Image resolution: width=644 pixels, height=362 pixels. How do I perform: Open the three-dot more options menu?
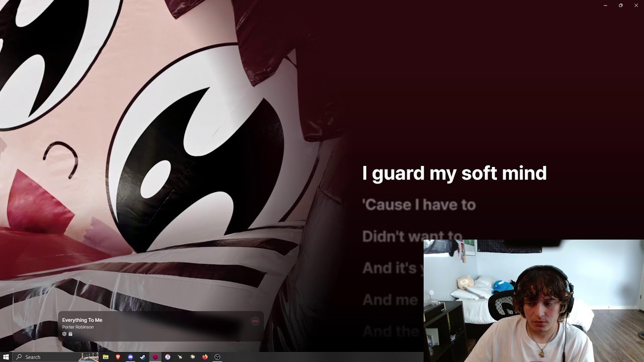click(x=255, y=321)
